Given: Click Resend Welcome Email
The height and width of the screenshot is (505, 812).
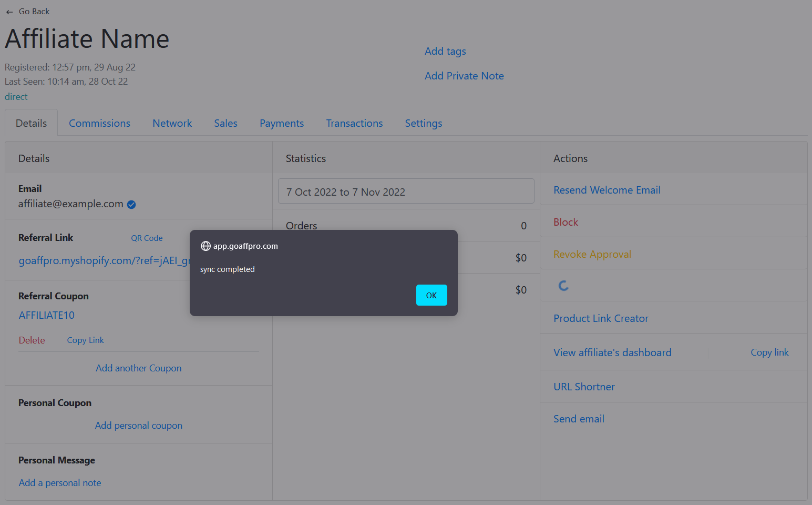Looking at the screenshot, I should pyautogui.click(x=607, y=190).
